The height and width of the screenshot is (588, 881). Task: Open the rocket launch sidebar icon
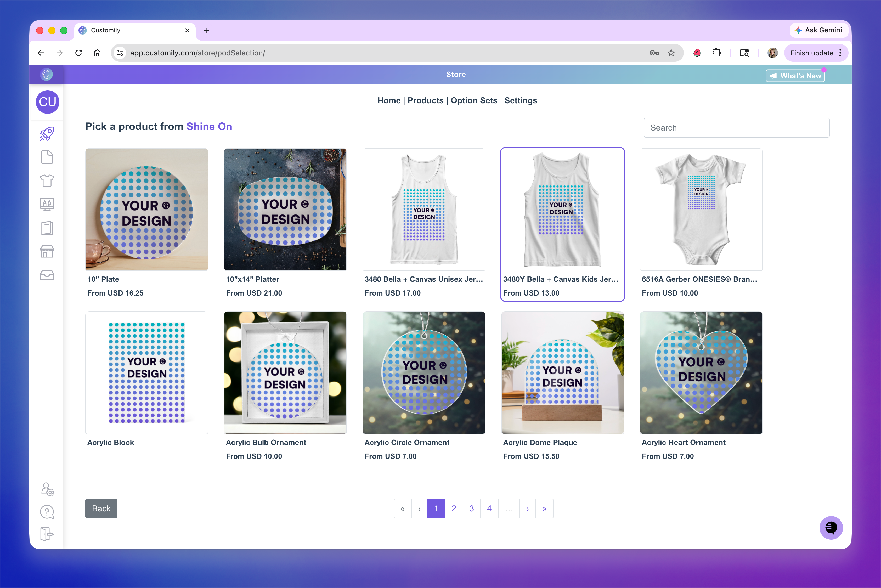(47, 133)
